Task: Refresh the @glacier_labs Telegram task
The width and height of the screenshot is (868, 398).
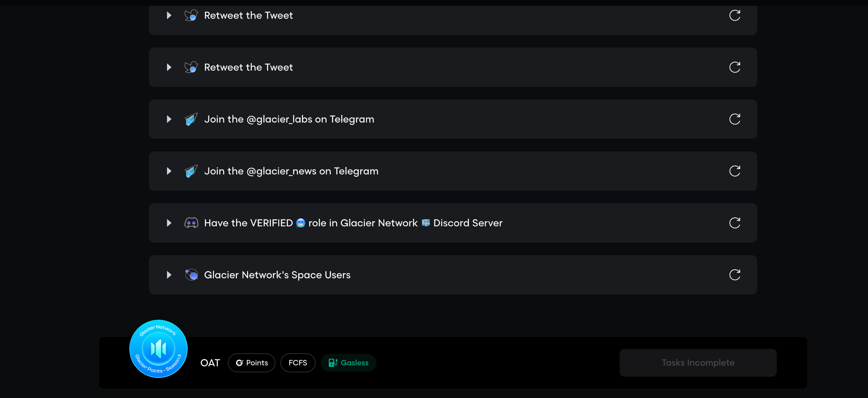Action: [x=734, y=119]
